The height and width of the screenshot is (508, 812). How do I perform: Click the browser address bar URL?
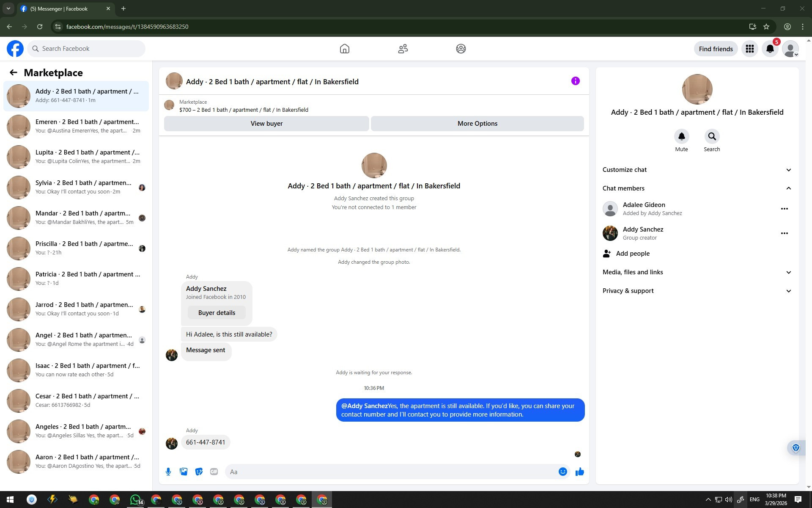(127, 27)
